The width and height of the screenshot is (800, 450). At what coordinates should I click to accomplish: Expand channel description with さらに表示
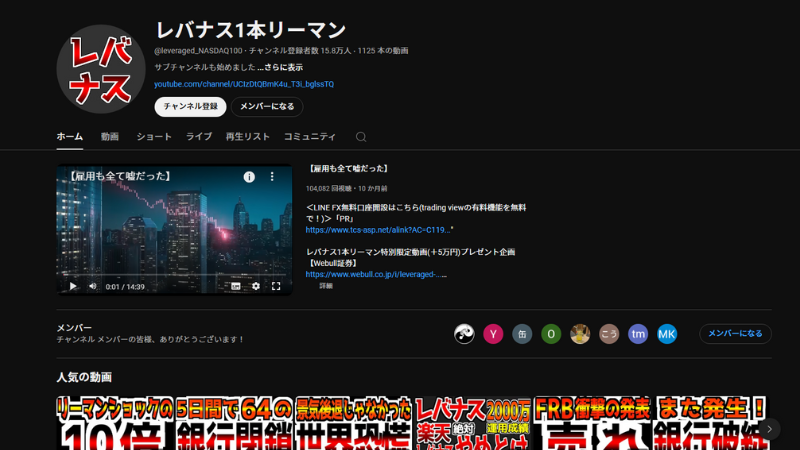(280, 67)
